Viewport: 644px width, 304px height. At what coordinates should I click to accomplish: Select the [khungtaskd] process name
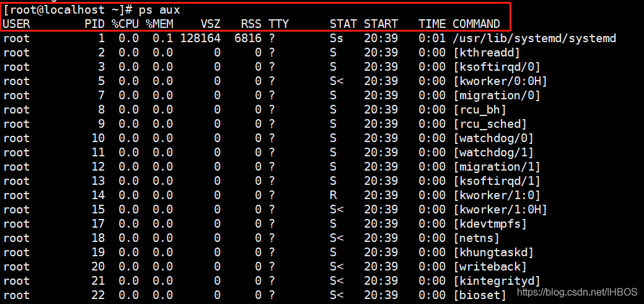(x=493, y=252)
